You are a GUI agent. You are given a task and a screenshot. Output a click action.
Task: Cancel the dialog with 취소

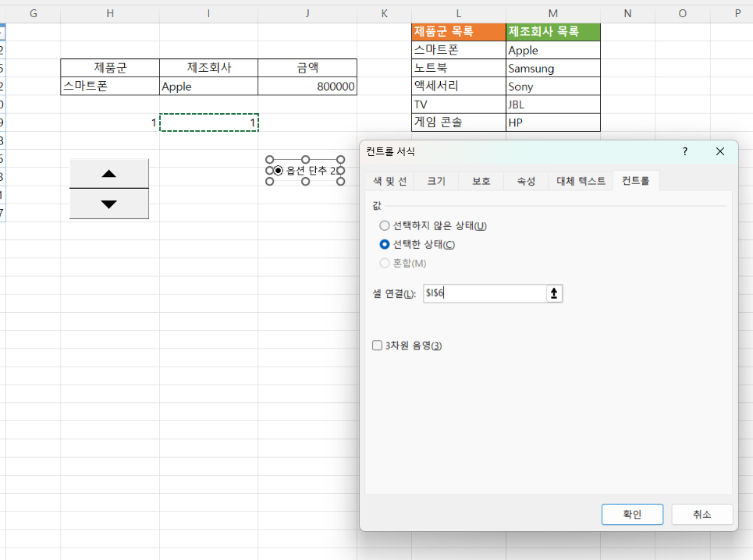pos(701,515)
